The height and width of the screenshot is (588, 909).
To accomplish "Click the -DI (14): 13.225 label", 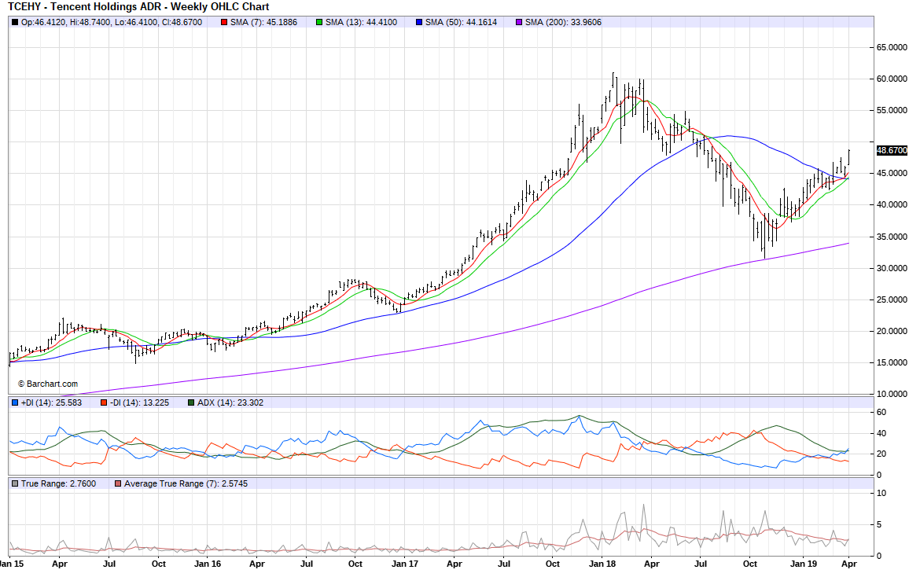I will click(139, 402).
